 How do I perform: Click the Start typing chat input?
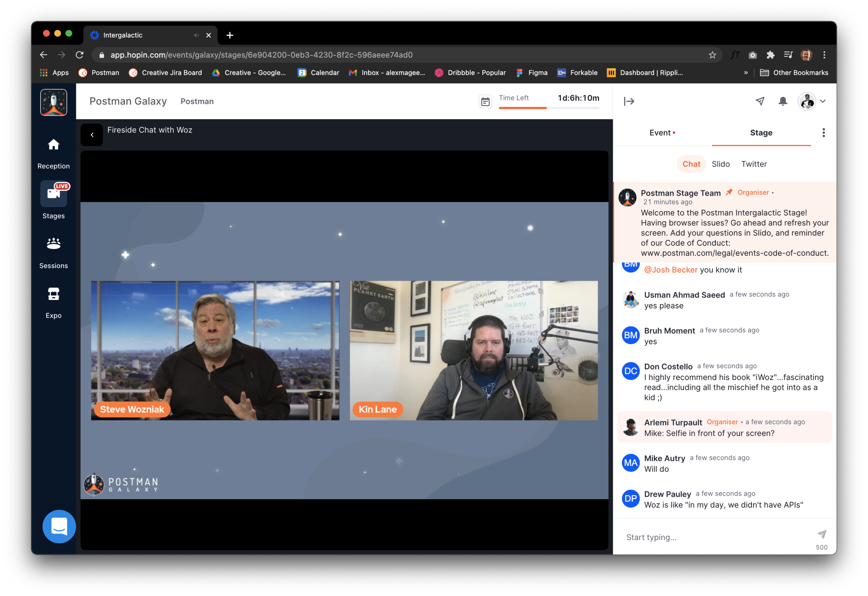tap(717, 537)
